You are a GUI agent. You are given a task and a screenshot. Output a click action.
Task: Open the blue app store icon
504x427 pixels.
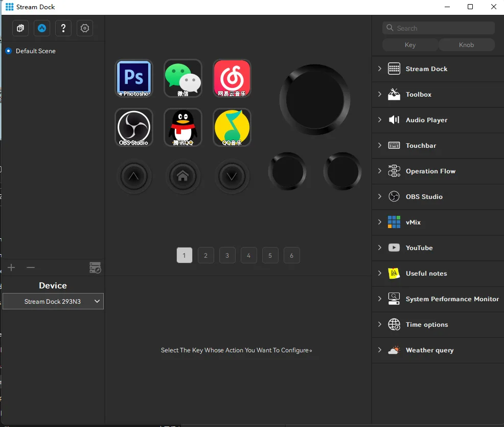42,28
